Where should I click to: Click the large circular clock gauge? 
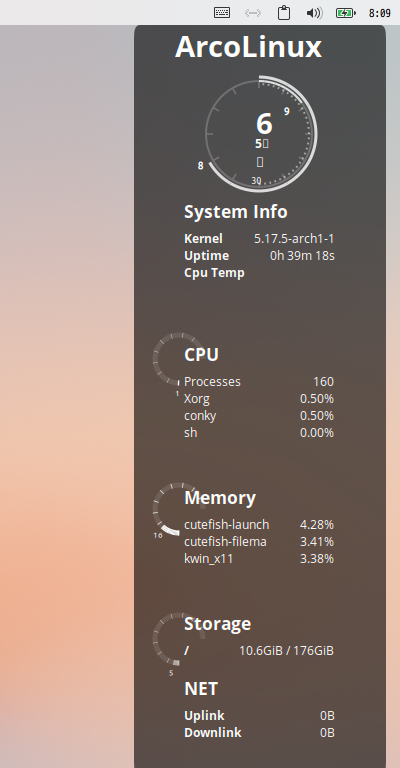pyautogui.click(x=260, y=133)
